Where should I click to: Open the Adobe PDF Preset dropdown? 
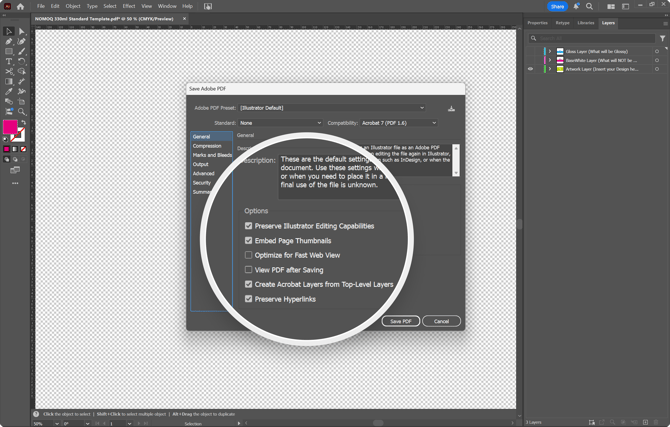point(332,108)
